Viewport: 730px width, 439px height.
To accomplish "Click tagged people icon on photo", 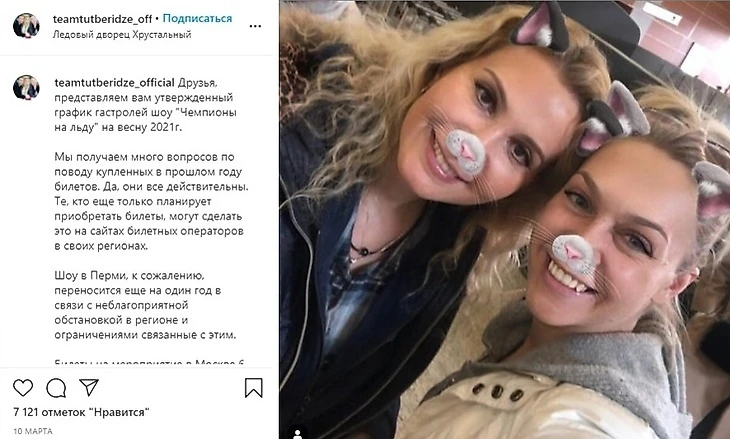I will pyautogui.click(x=297, y=433).
